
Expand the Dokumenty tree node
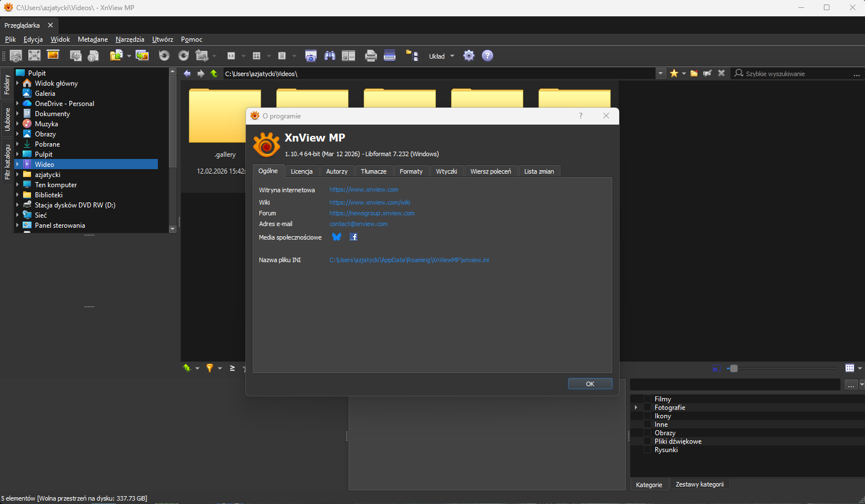click(x=17, y=114)
